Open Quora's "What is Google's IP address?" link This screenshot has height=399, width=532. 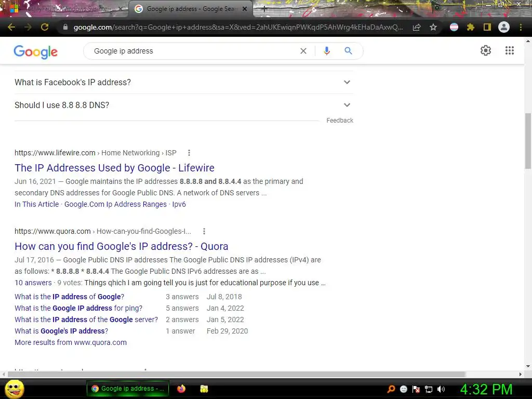pos(61,331)
